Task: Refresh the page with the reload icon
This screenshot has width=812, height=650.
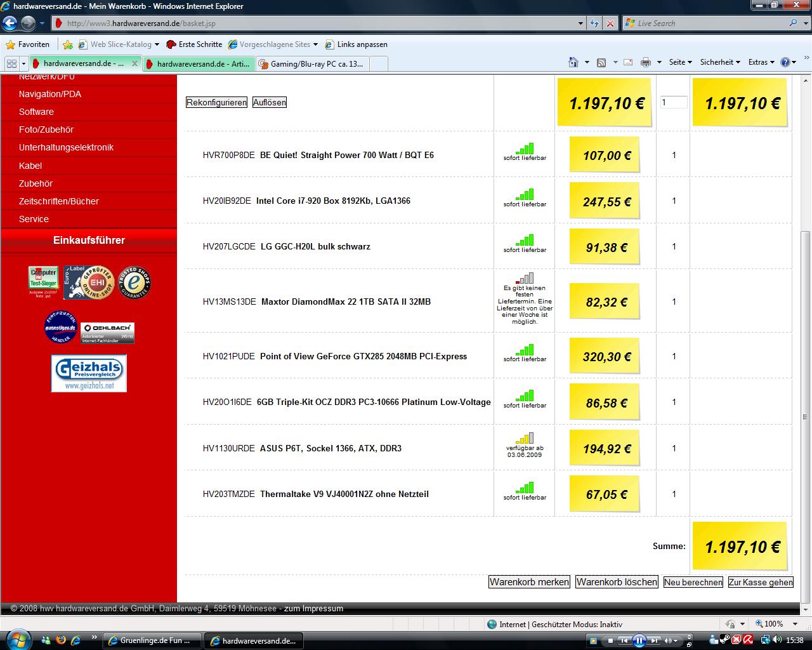Action: (x=594, y=23)
